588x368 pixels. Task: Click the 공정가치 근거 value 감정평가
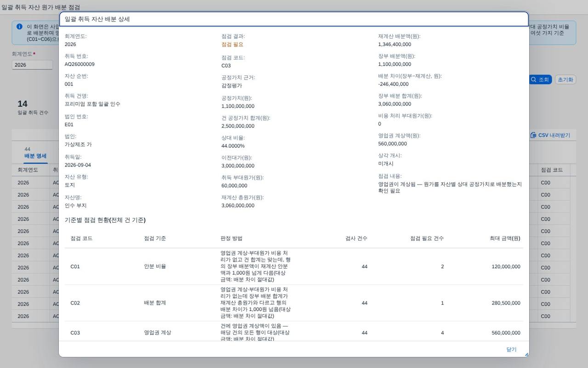(x=232, y=86)
